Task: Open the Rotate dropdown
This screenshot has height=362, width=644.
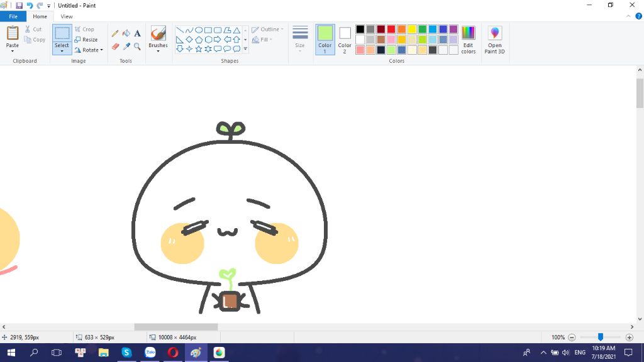Action: pyautogui.click(x=89, y=50)
